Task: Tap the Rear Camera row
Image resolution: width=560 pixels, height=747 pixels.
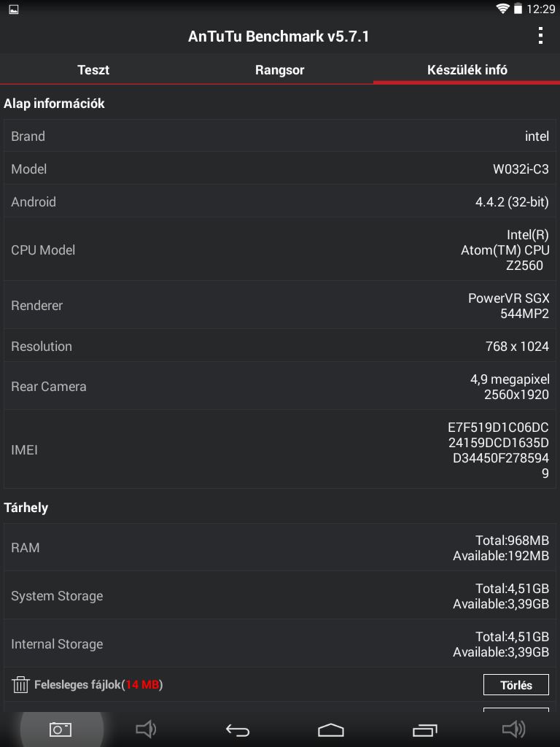Action: (280, 387)
